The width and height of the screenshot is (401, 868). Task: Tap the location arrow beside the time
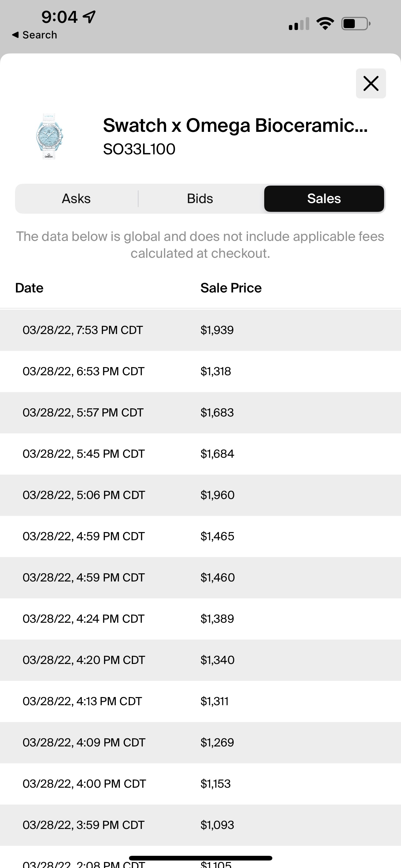click(89, 17)
